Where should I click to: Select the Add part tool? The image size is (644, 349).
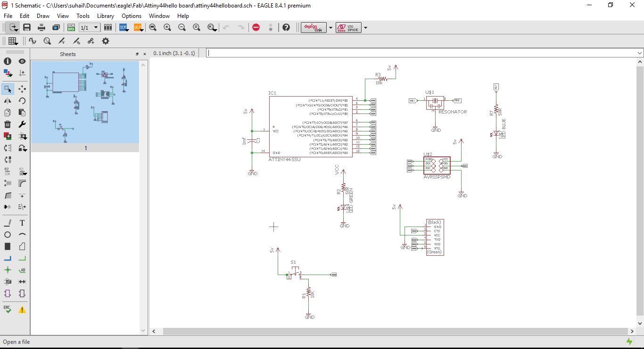click(8, 136)
